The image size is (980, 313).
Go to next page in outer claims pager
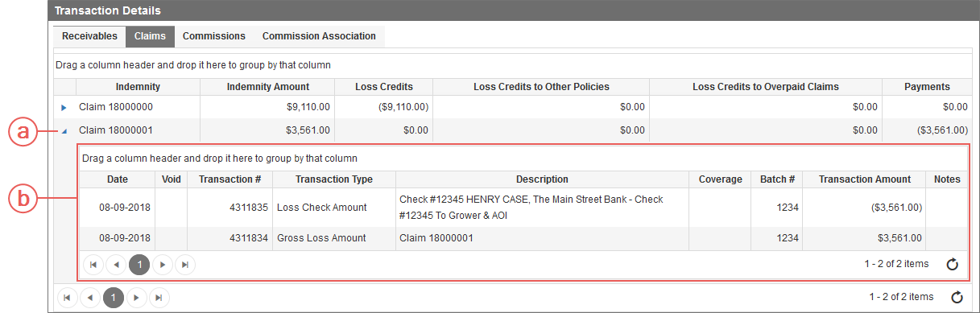[137, 298]
